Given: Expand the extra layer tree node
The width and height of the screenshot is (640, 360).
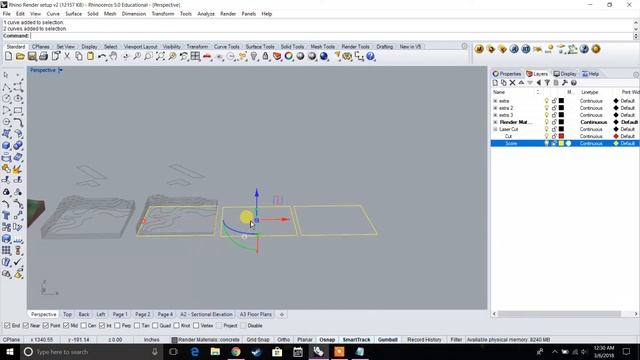Looking at the screenshot, I should (495, 101).
